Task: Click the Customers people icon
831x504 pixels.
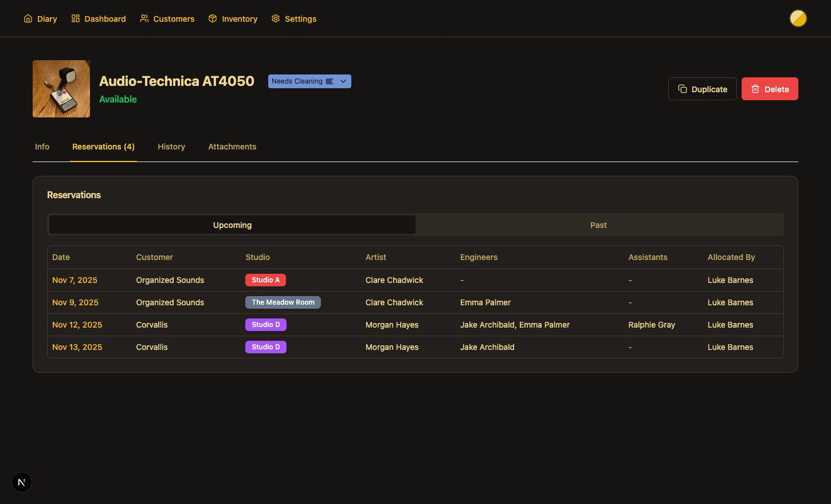Action: 143,18
